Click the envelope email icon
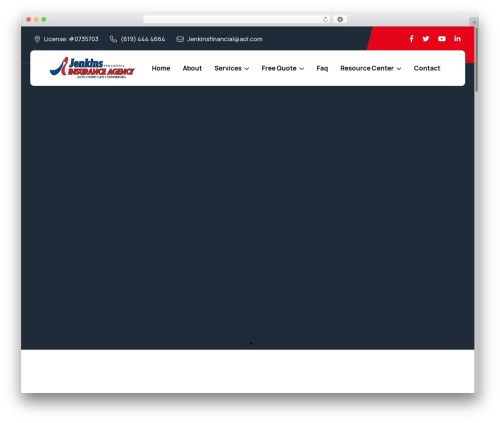This screenshot has width=500, height=423. point(180,39)
